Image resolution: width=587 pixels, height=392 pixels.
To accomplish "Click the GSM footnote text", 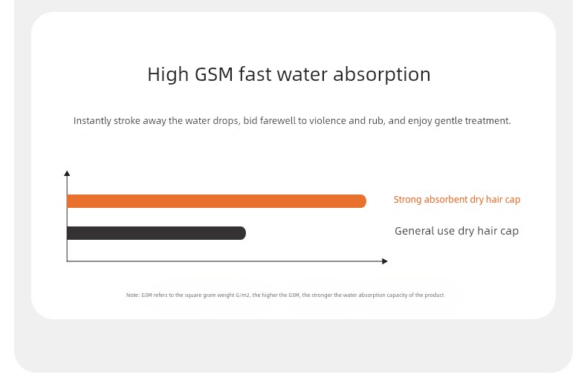I will click(285, 295).
